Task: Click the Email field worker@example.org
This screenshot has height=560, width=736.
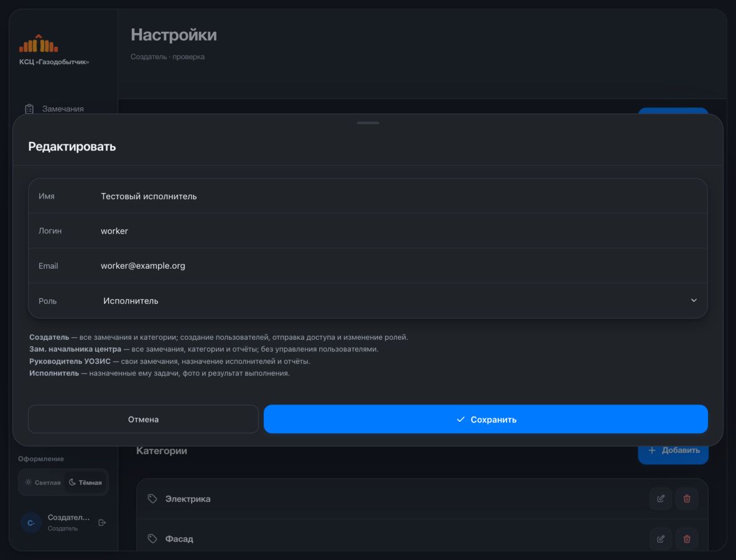Action: point(368,266)
